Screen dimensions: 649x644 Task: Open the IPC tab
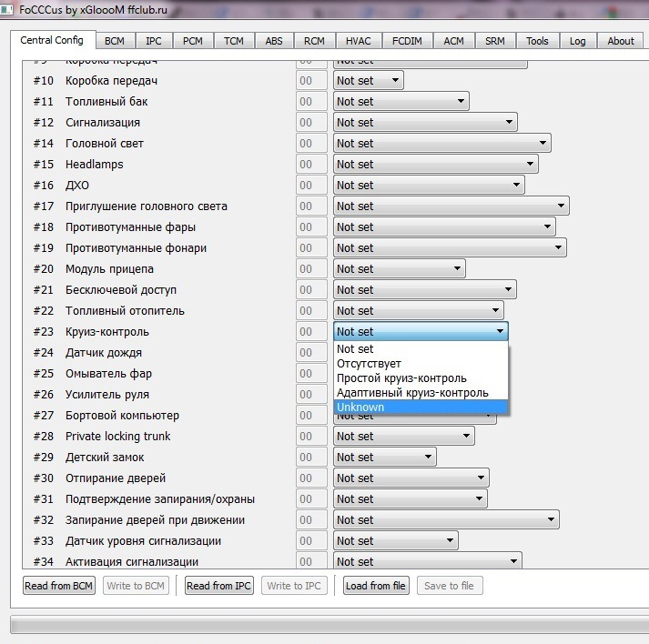pos(154,41)
